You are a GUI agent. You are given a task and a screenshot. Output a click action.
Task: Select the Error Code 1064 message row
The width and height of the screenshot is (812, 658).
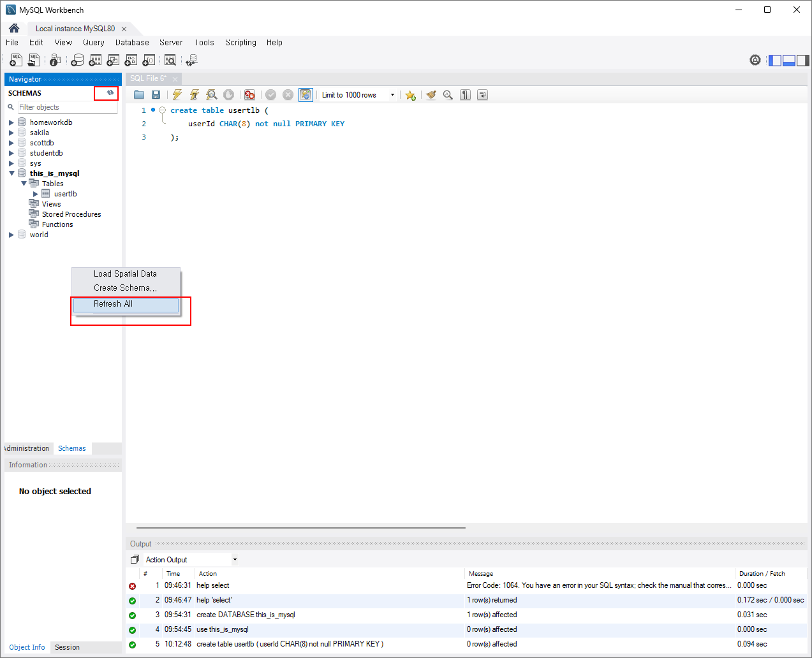467,585
